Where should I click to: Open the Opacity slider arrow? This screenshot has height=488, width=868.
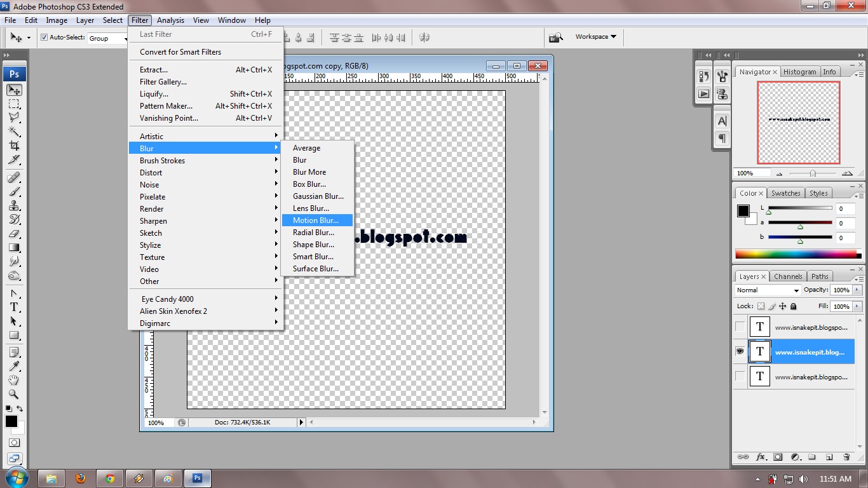click(857, 290)
